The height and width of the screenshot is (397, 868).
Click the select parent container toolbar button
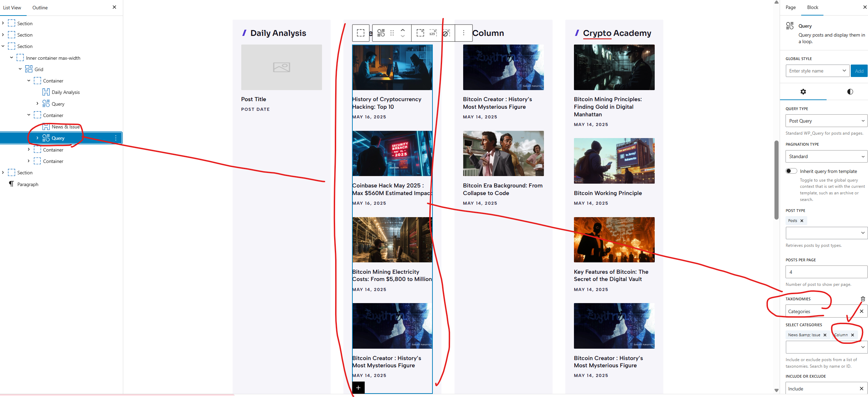pos(361,33)
